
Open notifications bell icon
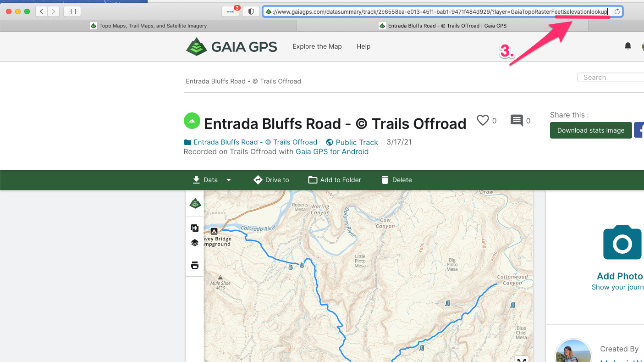[628, 46]
